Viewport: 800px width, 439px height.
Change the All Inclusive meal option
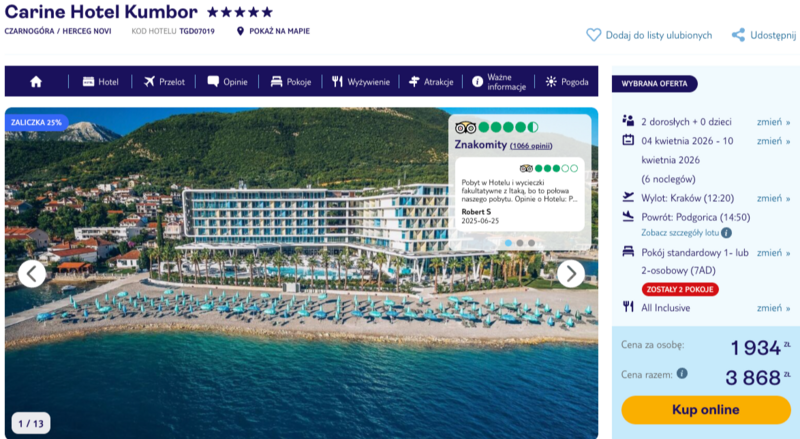(773, 308)
